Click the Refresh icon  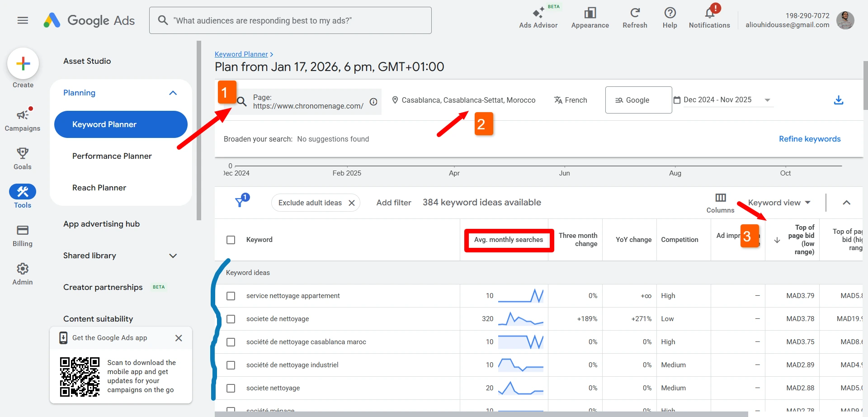(635, 13)
